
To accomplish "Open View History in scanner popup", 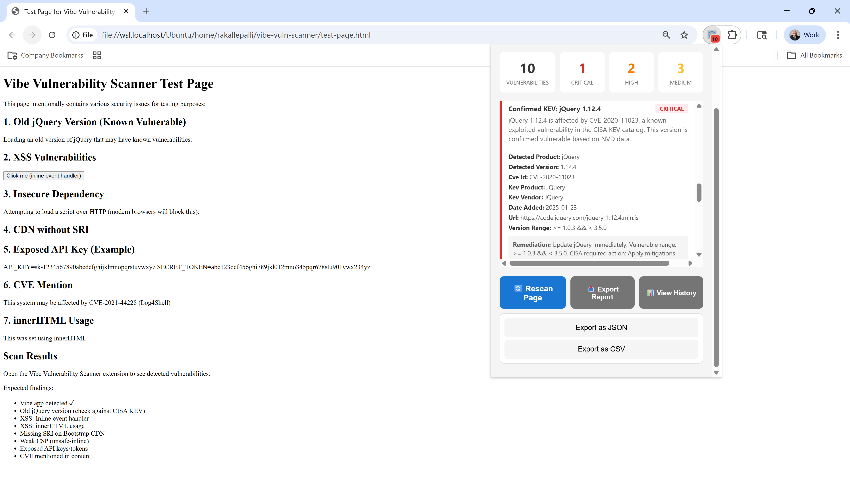I will [671, 292].
